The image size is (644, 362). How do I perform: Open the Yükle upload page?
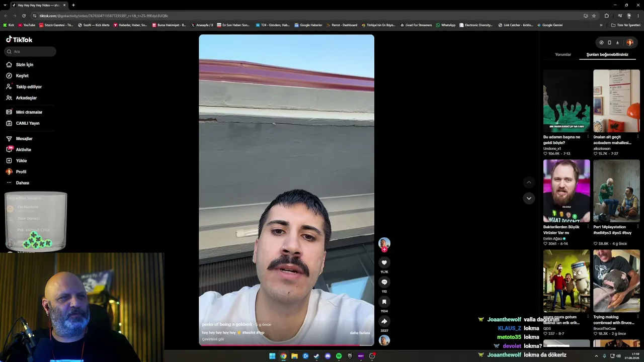tap(17, 161)
